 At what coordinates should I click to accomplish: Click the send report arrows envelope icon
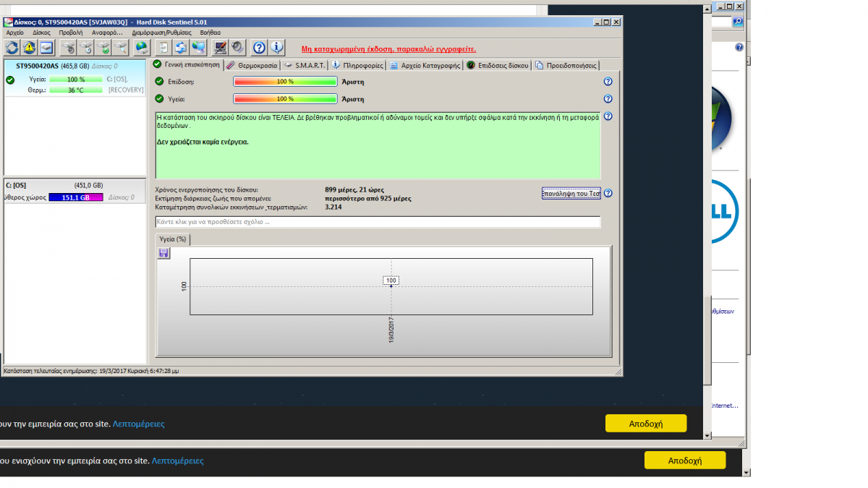click(181, 48)
